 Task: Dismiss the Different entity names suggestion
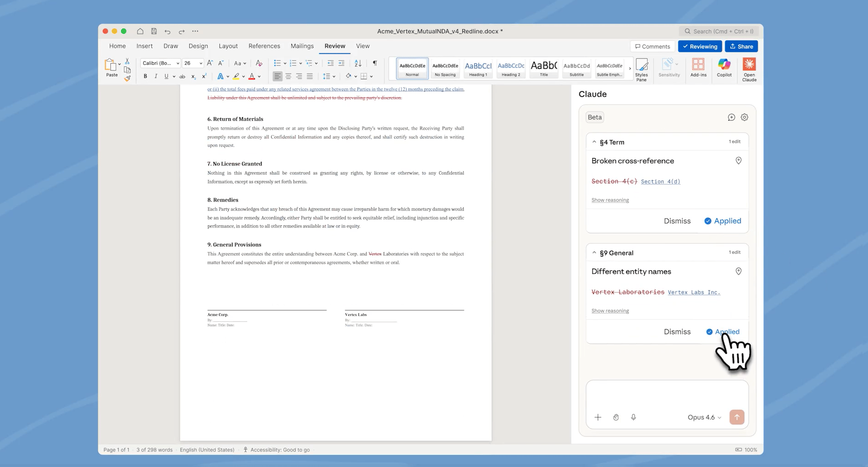(x=677, y=332)
